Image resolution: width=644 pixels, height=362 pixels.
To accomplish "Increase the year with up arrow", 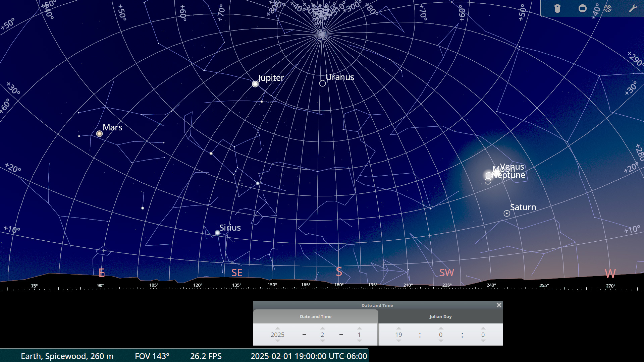I will 277,328.
